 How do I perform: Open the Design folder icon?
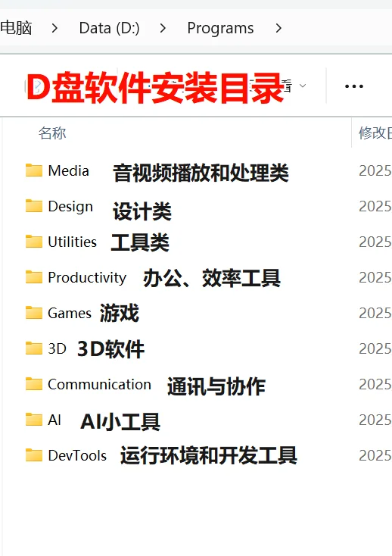[x=34, y=206]
